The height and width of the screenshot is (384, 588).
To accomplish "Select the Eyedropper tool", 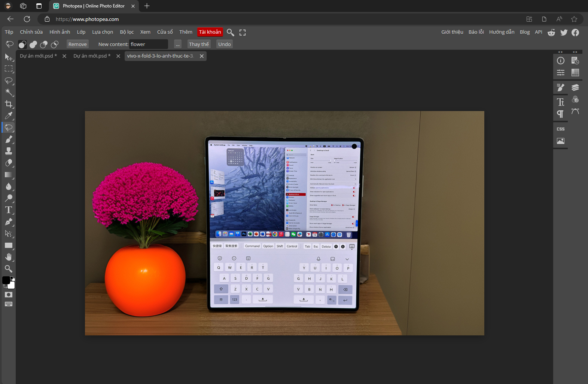I will tap(9, 116).
